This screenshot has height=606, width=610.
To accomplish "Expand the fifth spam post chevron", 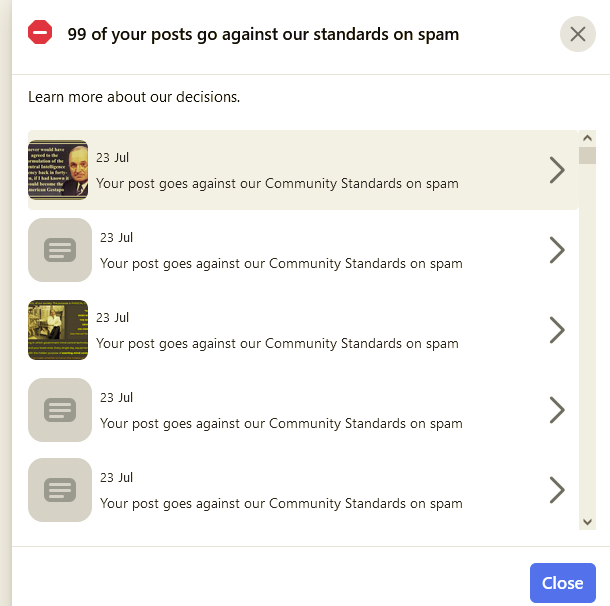I will [x=557, y=490].
